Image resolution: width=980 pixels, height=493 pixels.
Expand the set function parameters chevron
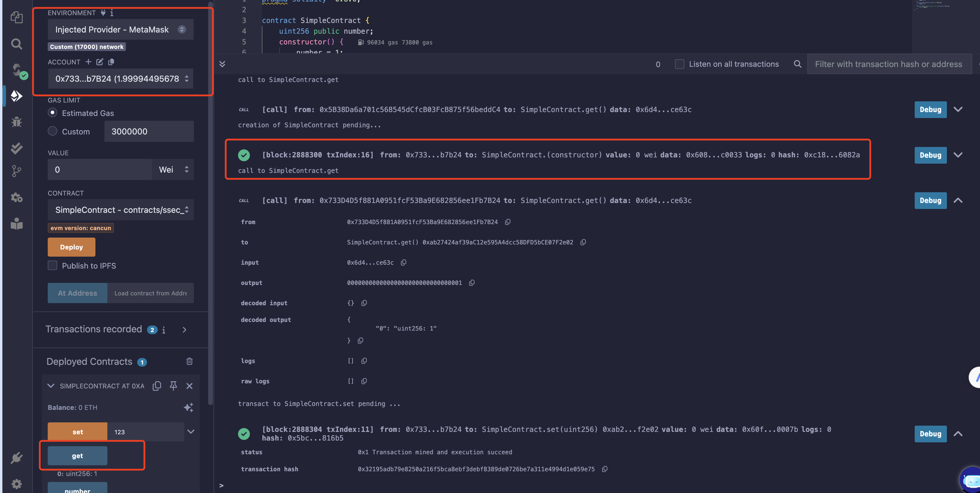pyautogui.click(x=191, y=431)
